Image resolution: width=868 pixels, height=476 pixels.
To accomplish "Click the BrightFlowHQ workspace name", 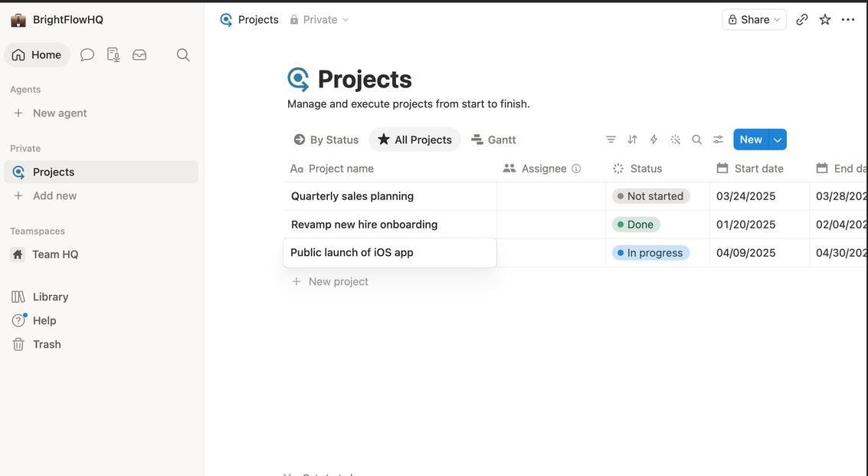I will [68, 20].
